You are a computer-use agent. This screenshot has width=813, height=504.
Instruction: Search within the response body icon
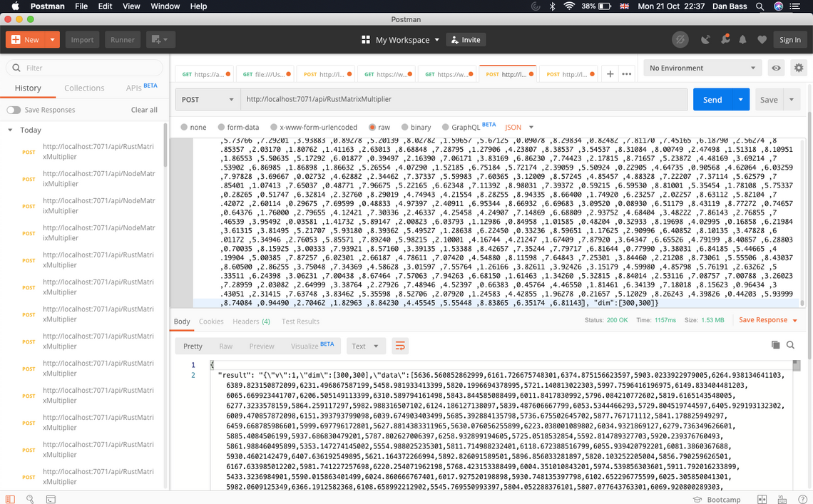click(x=790, y=345)
